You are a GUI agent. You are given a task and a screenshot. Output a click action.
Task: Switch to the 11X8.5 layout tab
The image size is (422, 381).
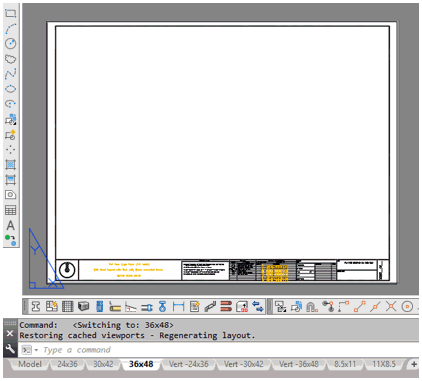(384, 364)
